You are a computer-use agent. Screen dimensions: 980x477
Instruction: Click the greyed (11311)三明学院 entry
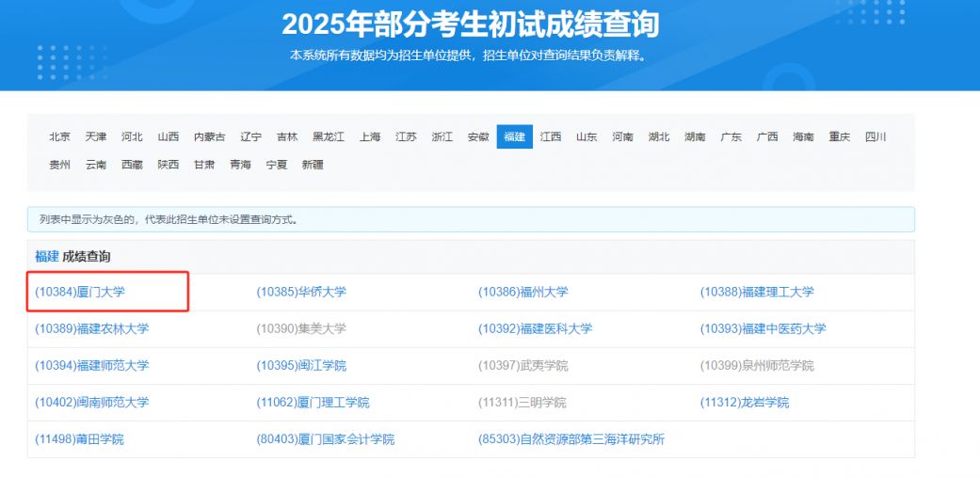(522, 402)
